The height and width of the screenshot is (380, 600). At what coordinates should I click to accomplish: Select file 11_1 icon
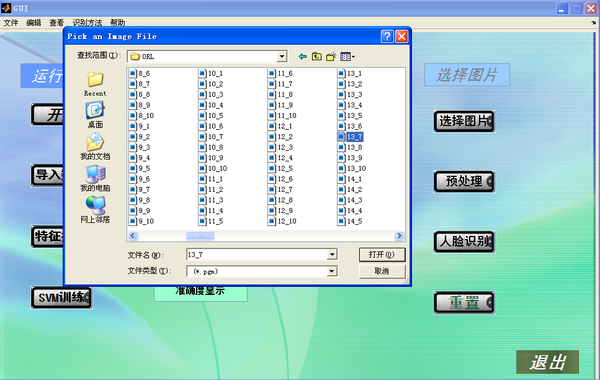pos(202,179)
